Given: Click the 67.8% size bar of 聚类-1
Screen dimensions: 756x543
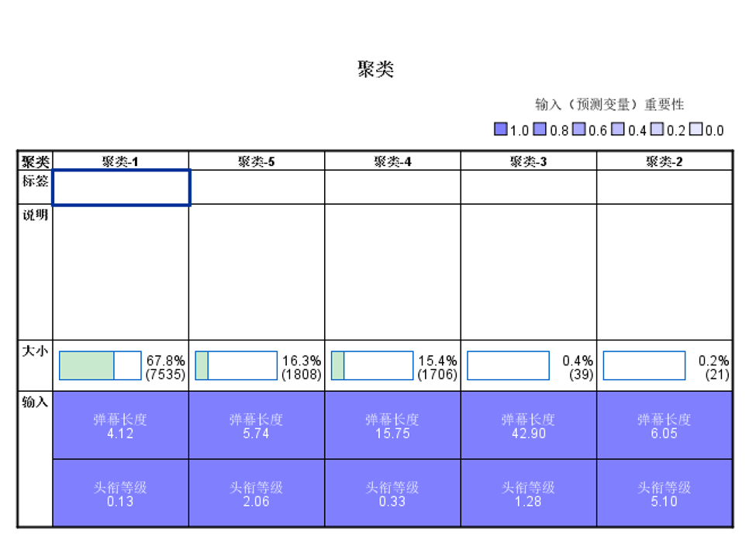Looking at the screenshot, I should [100, 365].
